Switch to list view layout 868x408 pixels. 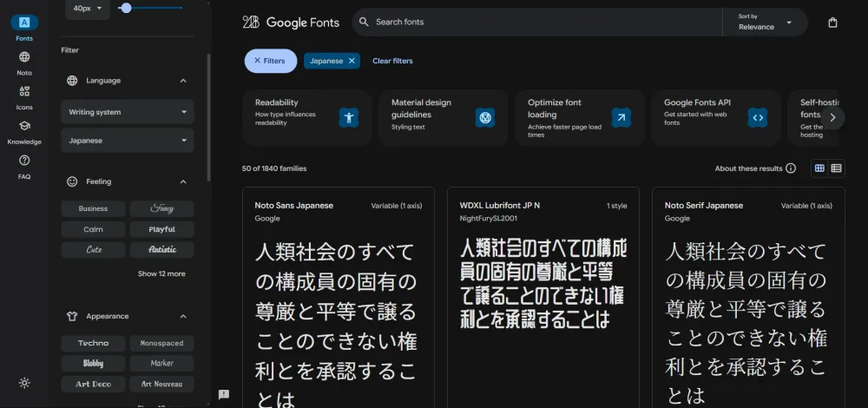(x=836, y=168)
